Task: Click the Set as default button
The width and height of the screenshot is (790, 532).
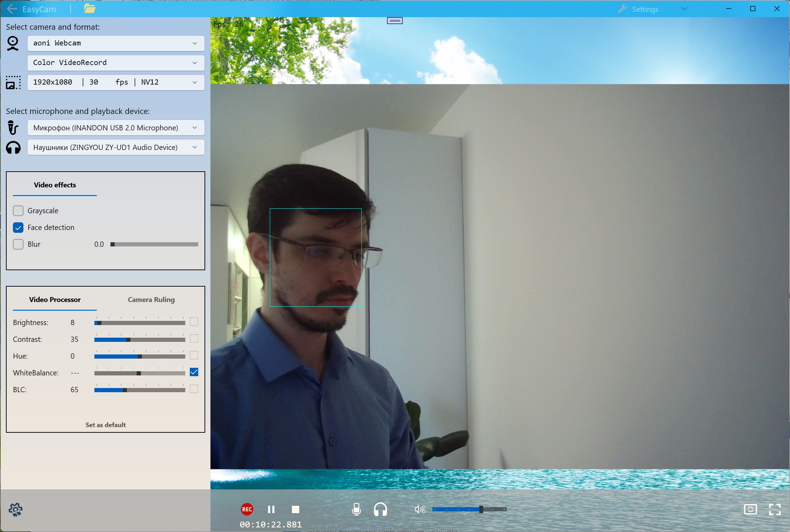Action: pos(106,425)
